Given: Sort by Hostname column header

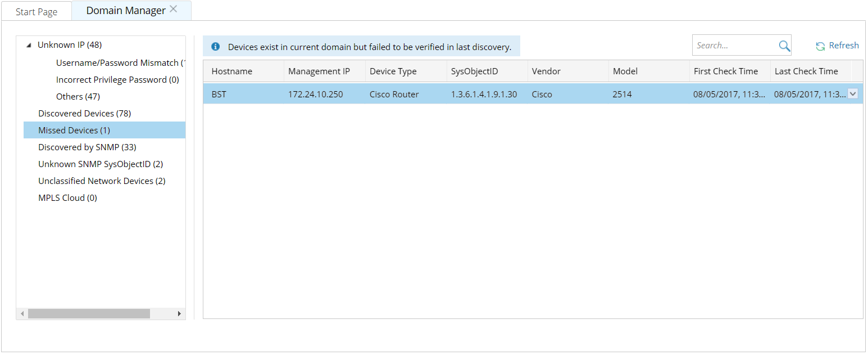Looking at the screenshot, I should tap(231, 71).
